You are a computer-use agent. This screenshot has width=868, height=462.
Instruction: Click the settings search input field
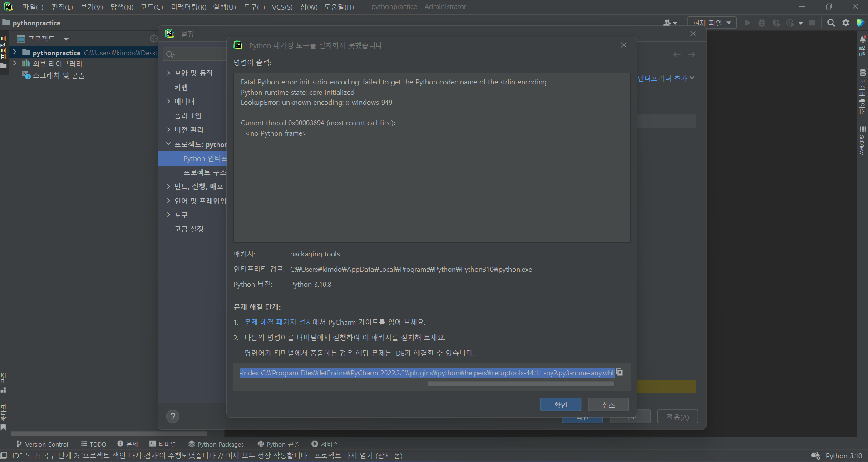click(194, 54)
